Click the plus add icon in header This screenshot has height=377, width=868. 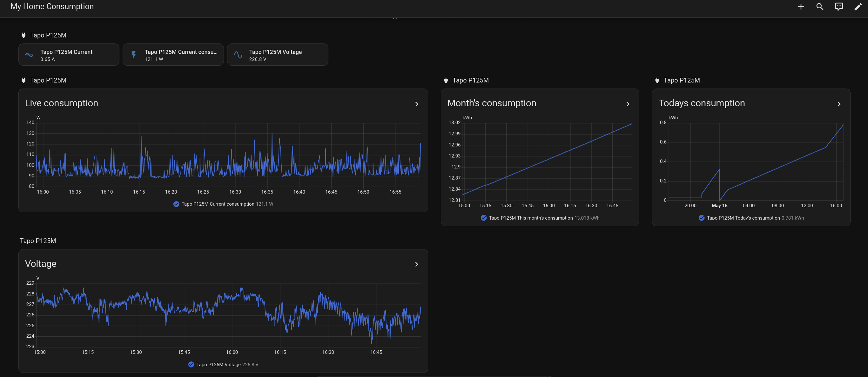tap(801, 7)
